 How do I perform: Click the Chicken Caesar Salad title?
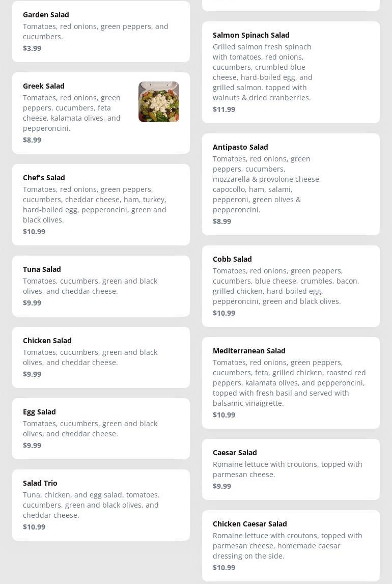tap(249, 524)
